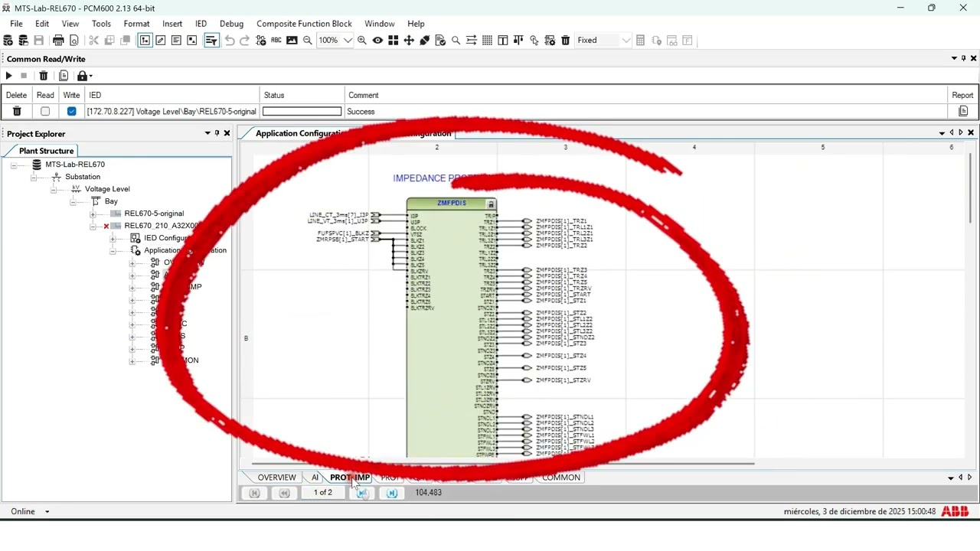
Task: Expand the IED Configuration tree node
Action: [113, 238]
